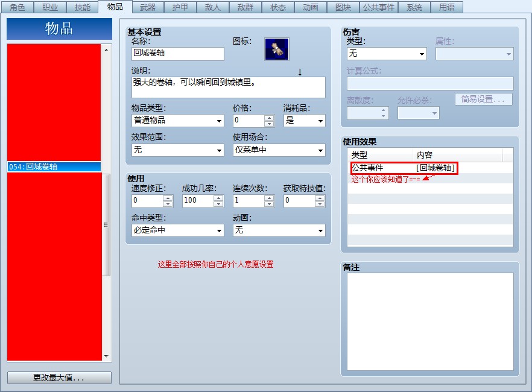Click the scroll icon image for 回城卷轴
Viewport: 532px width, 392px height.
[x=276, y=49]
